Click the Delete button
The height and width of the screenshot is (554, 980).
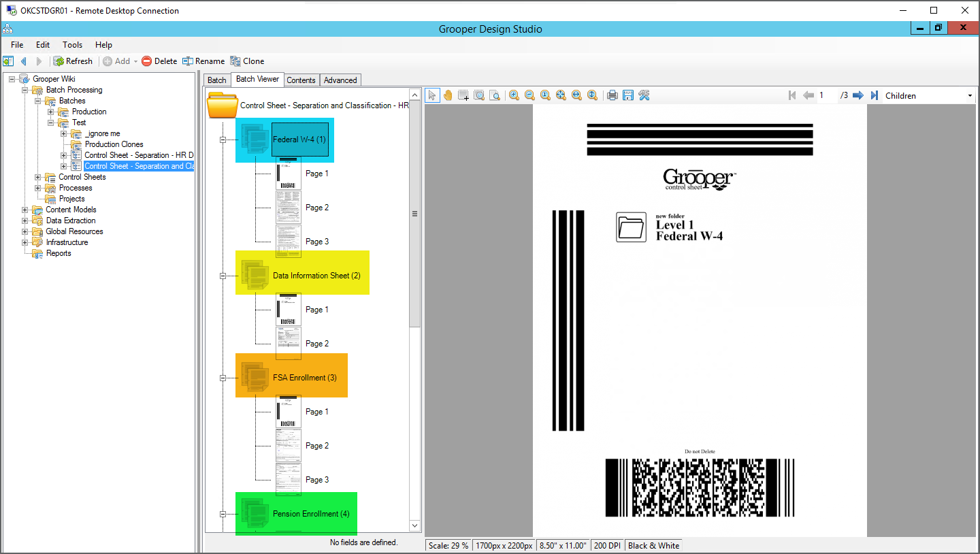click(x=159, y=61)
